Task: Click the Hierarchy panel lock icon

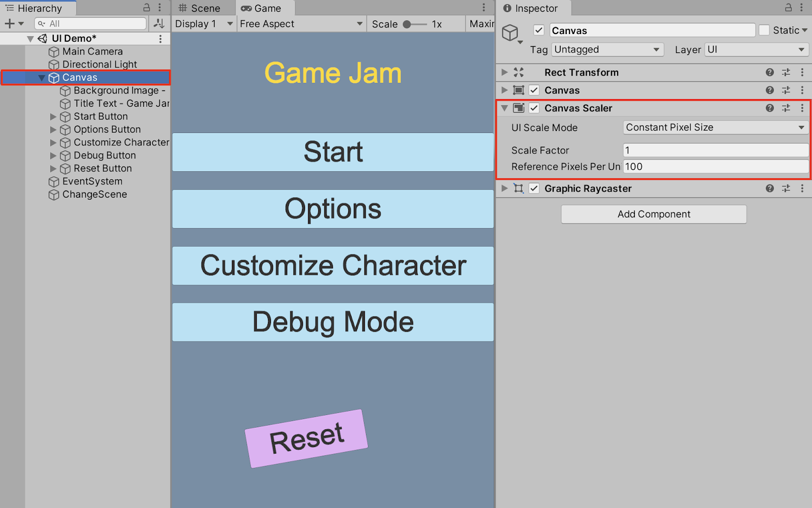Action: click(147, 8)
